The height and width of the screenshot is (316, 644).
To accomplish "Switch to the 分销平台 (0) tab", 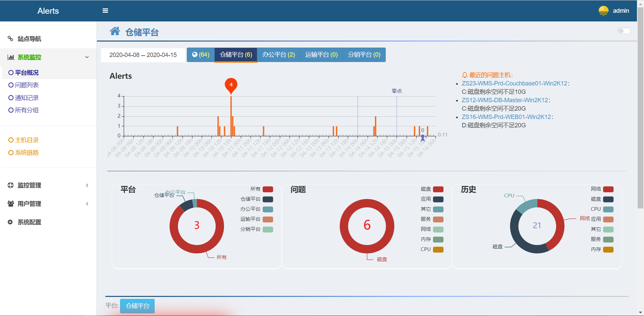I will coord(364,55).
